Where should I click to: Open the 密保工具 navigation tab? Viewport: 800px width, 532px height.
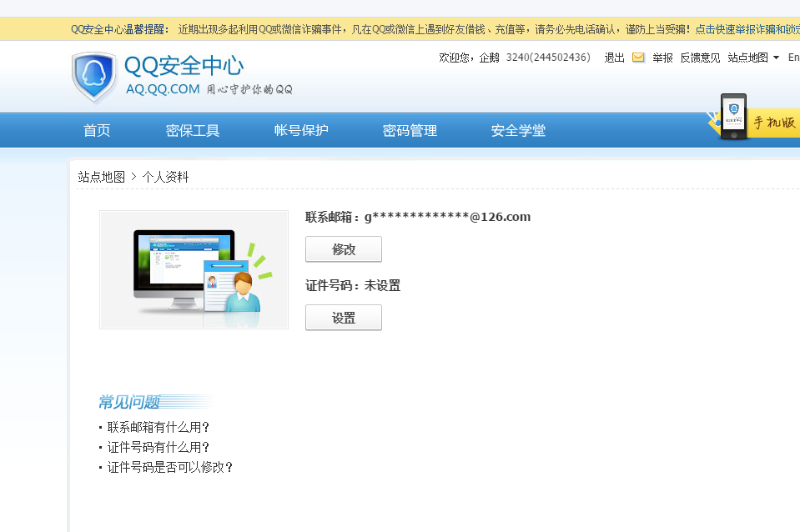tap(193, 131)
